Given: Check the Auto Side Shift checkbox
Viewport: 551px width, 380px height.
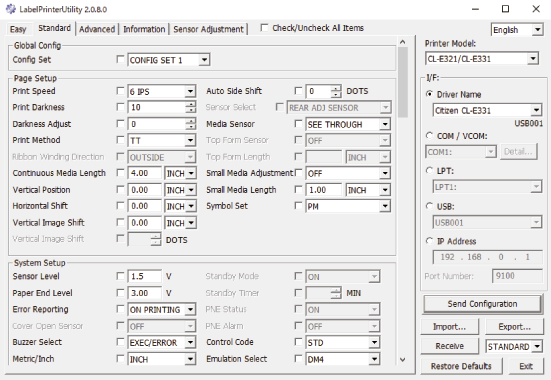Looking at the screenshot, I should (298, 91).
